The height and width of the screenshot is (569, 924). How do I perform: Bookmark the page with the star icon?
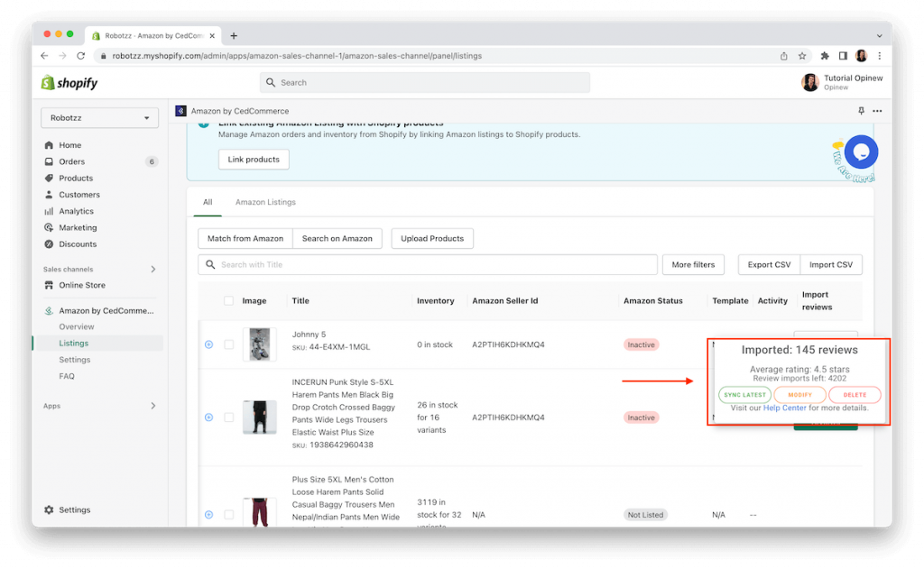click(802, 56)
